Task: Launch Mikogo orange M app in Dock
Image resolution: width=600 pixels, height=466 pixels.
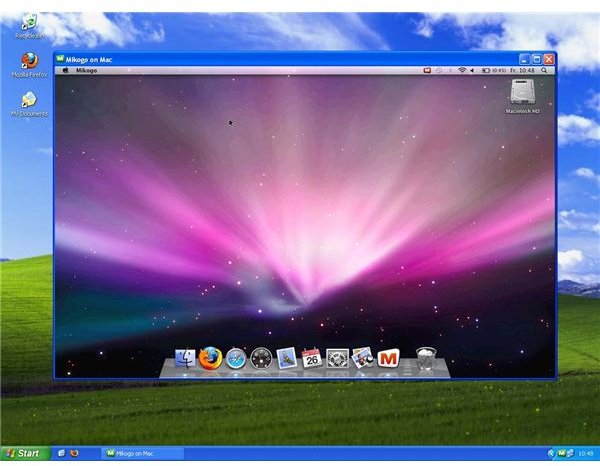Action: pos(388,358)
